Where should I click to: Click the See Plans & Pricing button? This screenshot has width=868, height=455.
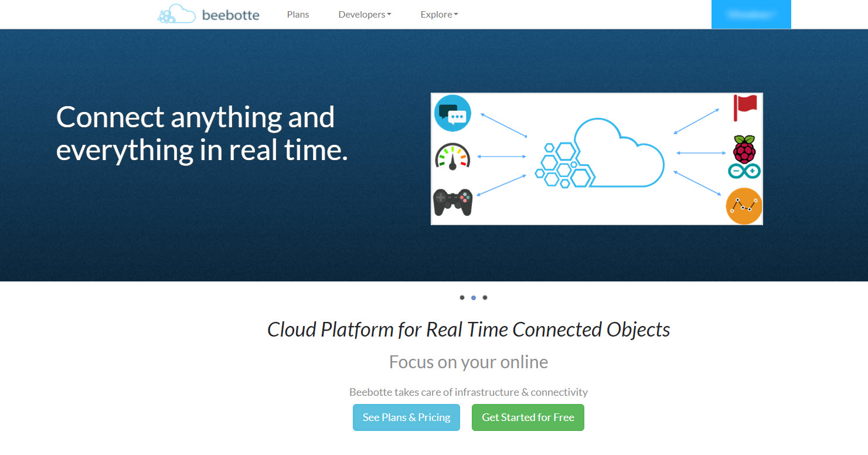click(x=406, y=417)
